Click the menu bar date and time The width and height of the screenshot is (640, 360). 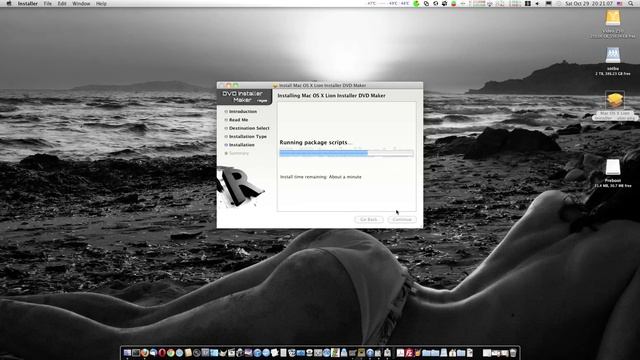[589, 3]
